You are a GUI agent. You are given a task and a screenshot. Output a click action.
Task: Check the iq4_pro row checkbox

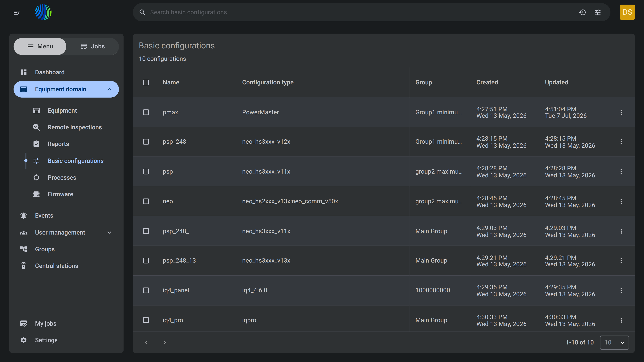[146, 320]
